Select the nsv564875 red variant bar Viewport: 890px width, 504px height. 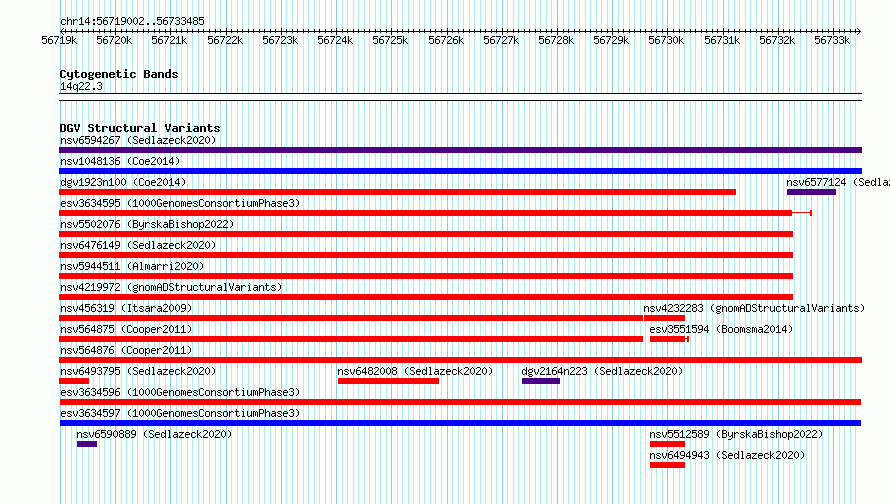pos(351,339)
